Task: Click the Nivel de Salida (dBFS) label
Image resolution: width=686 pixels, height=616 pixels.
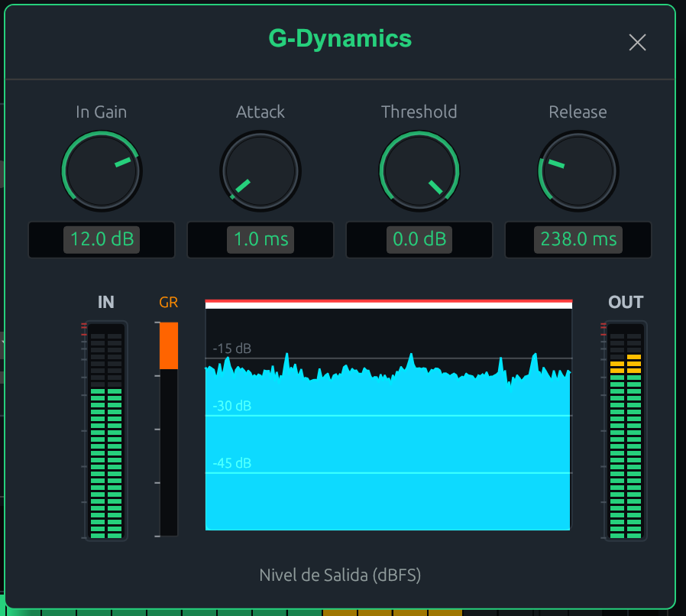Action: (340, 575)
